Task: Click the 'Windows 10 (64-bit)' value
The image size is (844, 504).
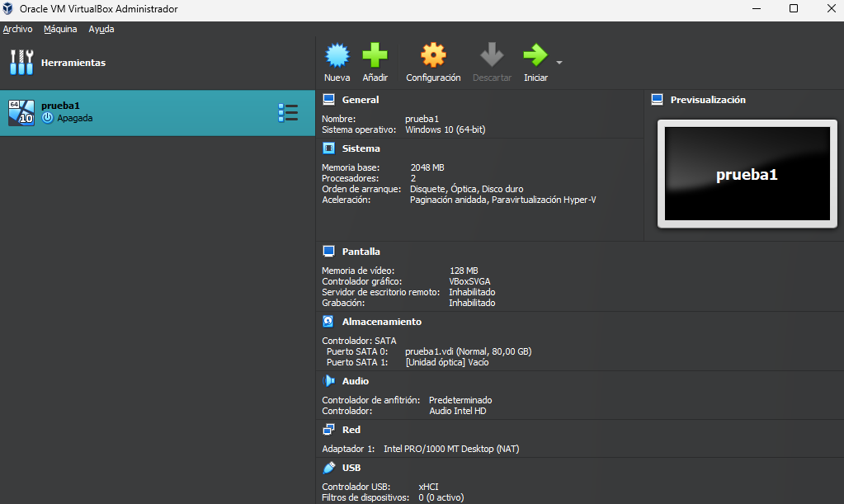Action: 446,130
